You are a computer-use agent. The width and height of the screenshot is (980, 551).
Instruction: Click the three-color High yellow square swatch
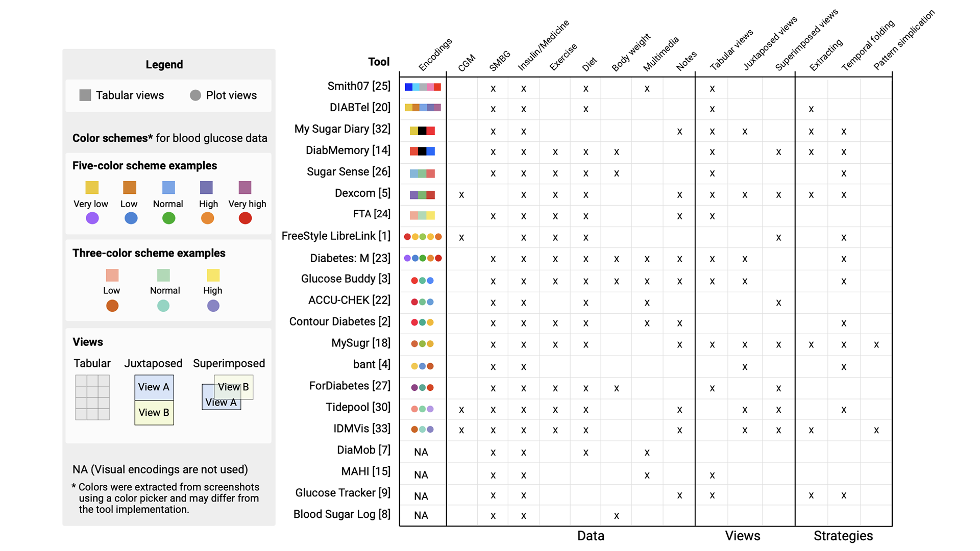213,275
